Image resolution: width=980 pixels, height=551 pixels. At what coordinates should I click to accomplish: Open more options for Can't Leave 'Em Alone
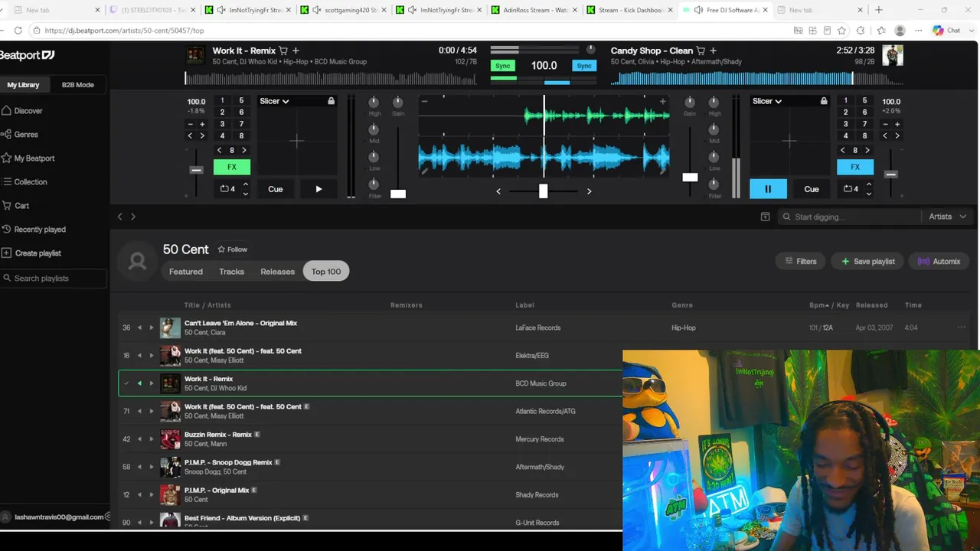tap(962, 328)
